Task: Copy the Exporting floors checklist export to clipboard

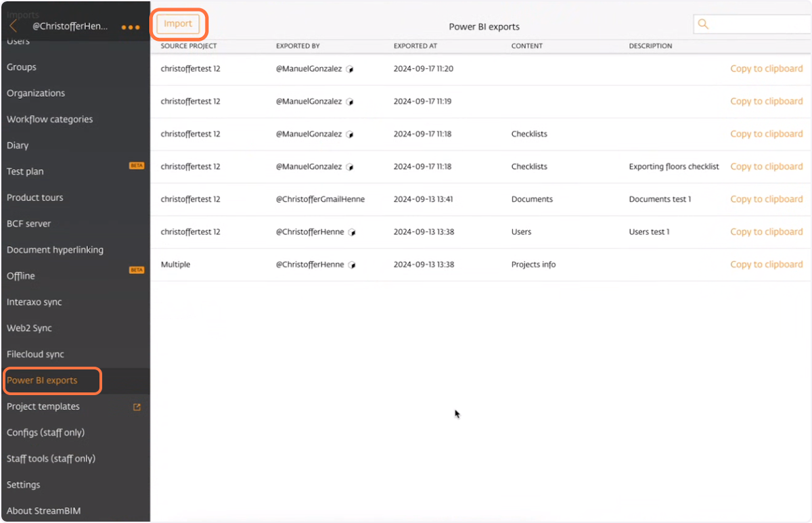Action: coord(767,166)
